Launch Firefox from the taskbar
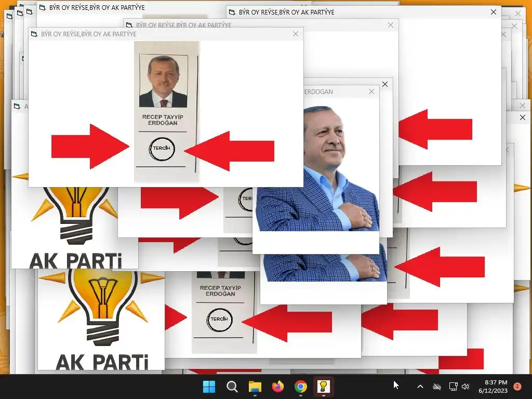The height and width of the screenshot is (399, 532). tap(278, 387)
